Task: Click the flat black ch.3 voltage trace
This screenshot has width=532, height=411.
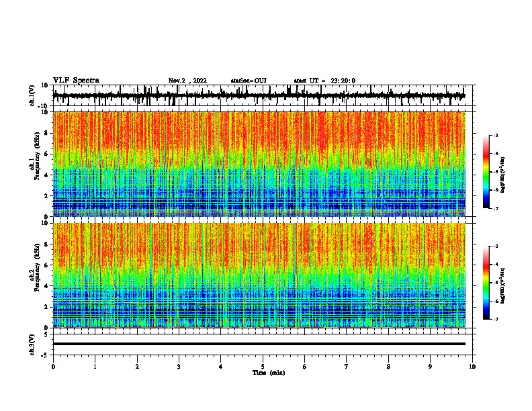Action: [x=259, y=344]
